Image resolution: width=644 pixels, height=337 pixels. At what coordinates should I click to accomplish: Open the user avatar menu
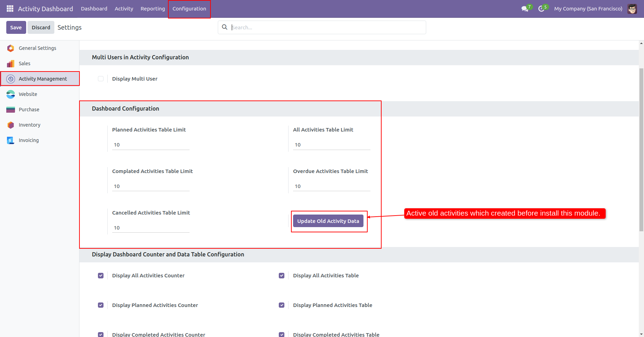click(x=632, y=9)
